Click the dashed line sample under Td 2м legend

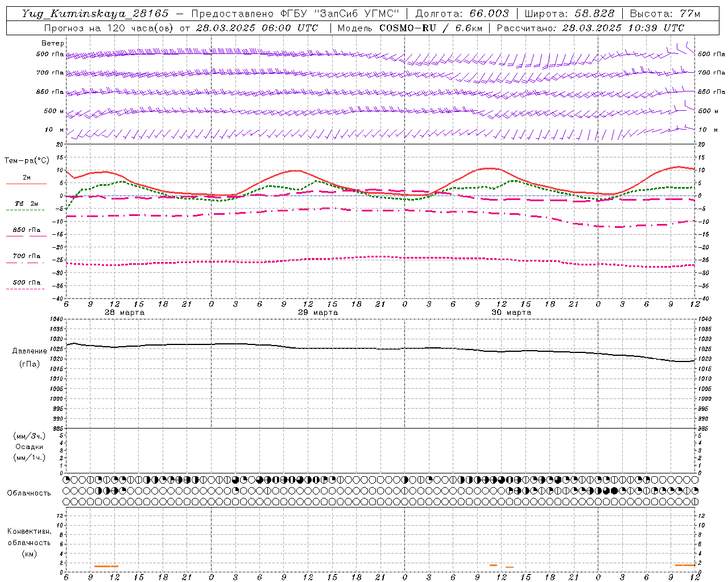click(x=26, y=210)
